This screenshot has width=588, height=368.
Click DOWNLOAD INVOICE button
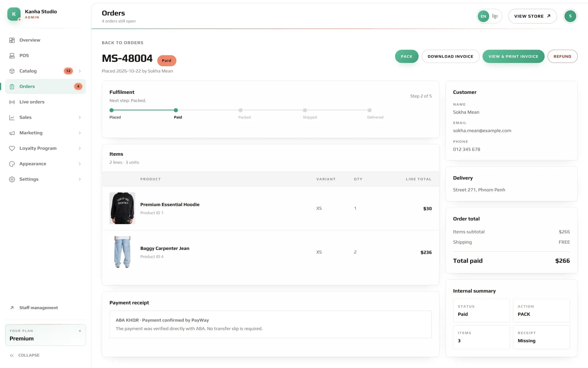[450, 56]
